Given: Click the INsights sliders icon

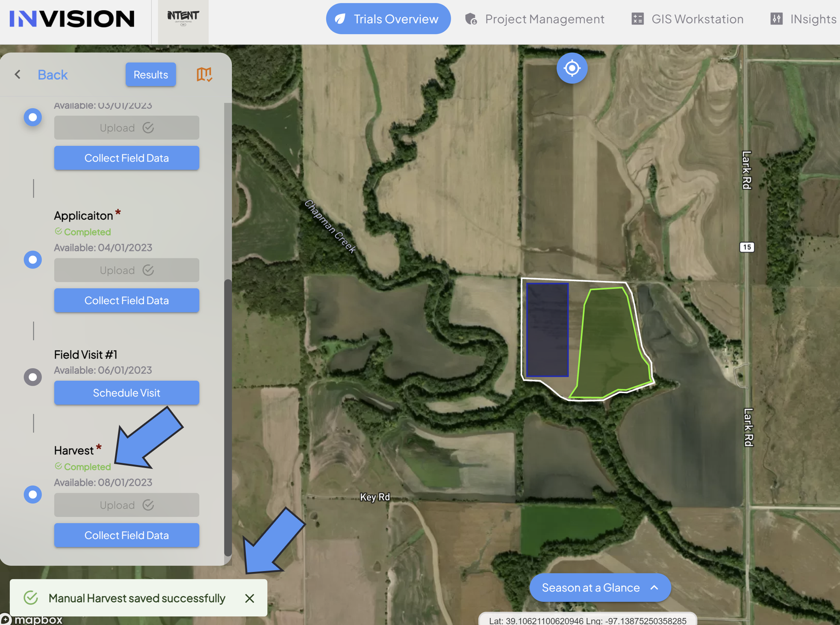Looking at the screenshot, I should pos(776,19).
